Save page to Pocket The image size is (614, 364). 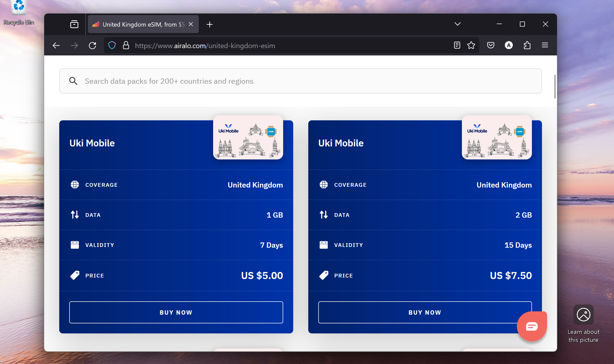point(491,45)
